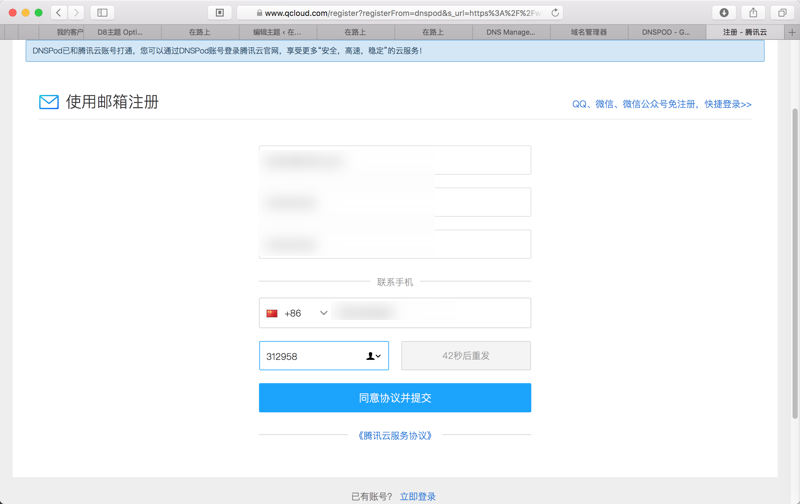Go back with Safari's back arrow
Screen dimensions: 800x504
click(59, 13)
